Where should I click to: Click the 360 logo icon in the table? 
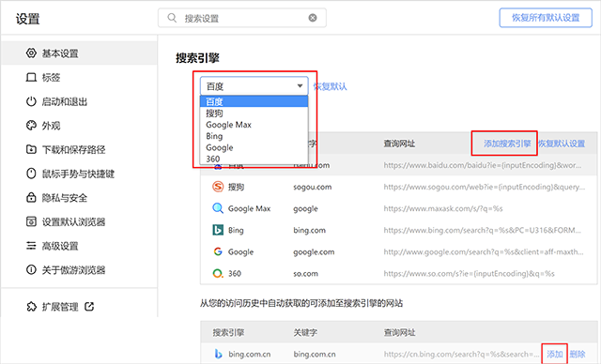pos(218,273)
